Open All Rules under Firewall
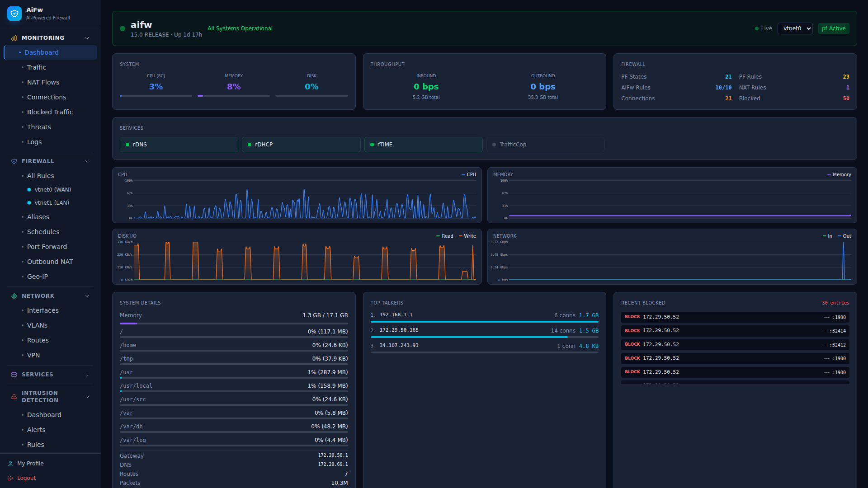868x488 pixels. click(x=41, y=176)
